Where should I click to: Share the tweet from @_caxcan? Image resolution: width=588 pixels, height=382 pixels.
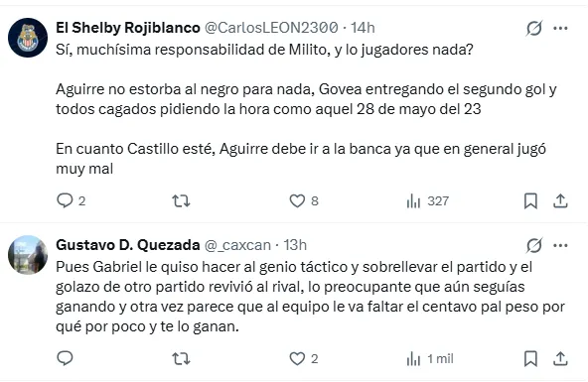click(x=560, y=359)
